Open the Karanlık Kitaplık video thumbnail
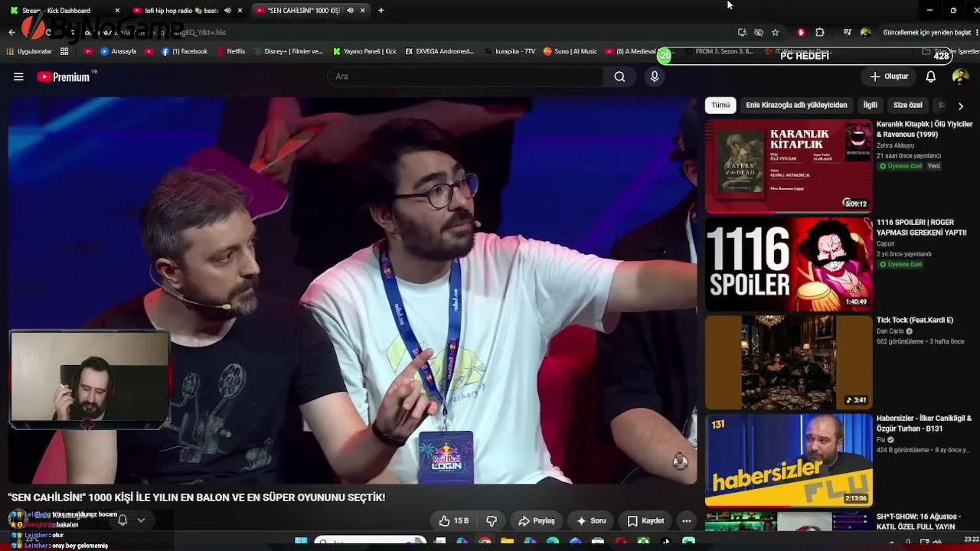Image resolution: width=980 pixels, height=551 pixels. [x=789, y=166]
